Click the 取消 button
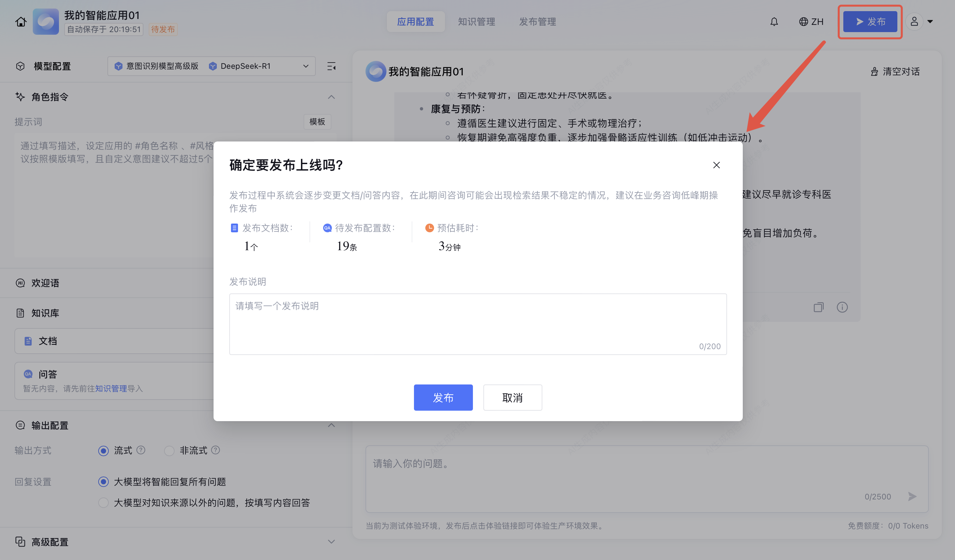This screenshot has height=560, width=955. pos(512,398)
